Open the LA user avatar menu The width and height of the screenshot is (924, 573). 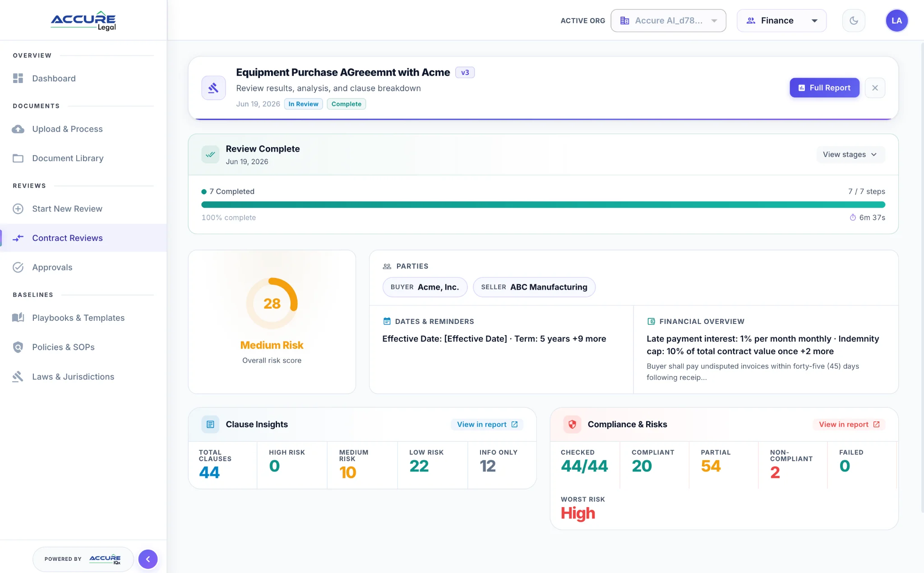pyautogui.click(x=896, y=21)
